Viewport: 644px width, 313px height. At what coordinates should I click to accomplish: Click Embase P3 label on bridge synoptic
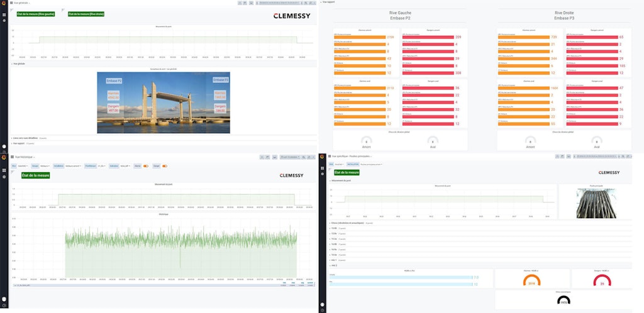(221, 80)
